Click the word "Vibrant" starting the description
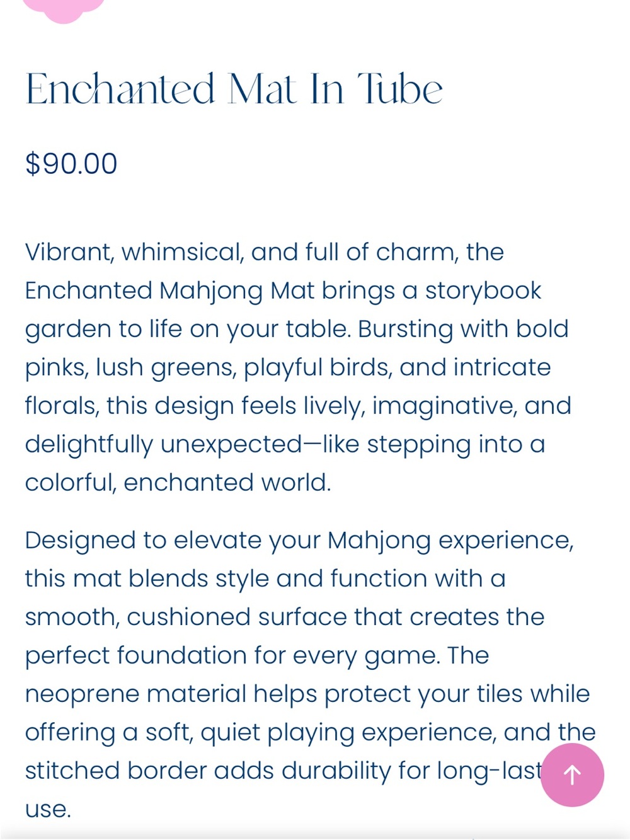This screenshot has width=630, height=840. [69, 253]
